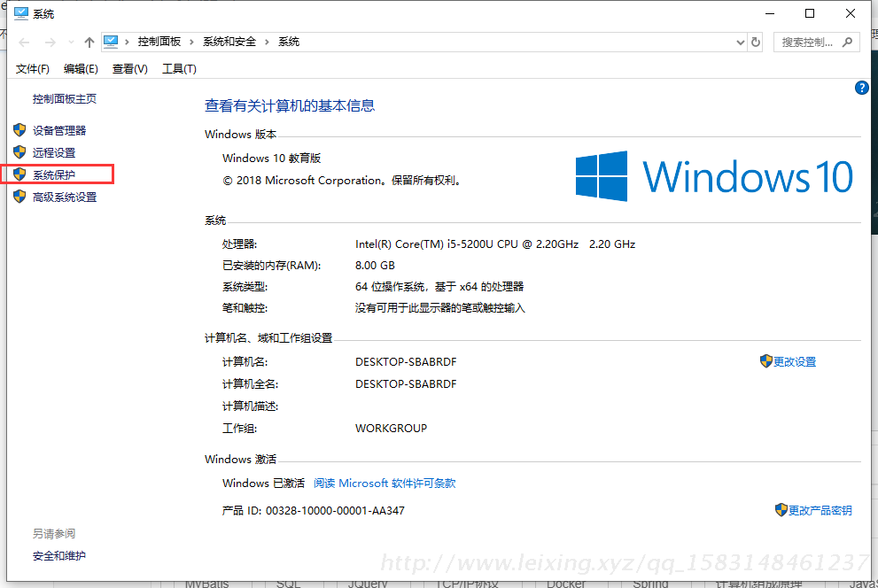Click the Forward navigation arrow
878x588 pixels.
(51, 43)
